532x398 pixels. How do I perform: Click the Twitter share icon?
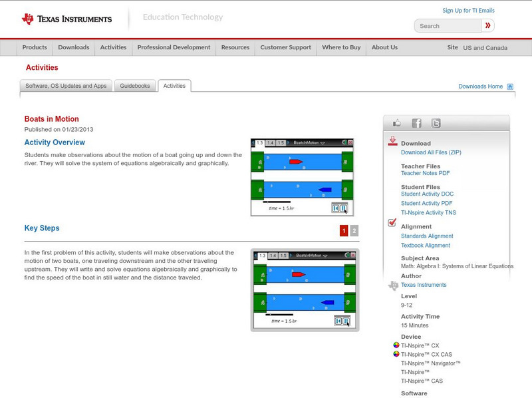pos(436,123)
